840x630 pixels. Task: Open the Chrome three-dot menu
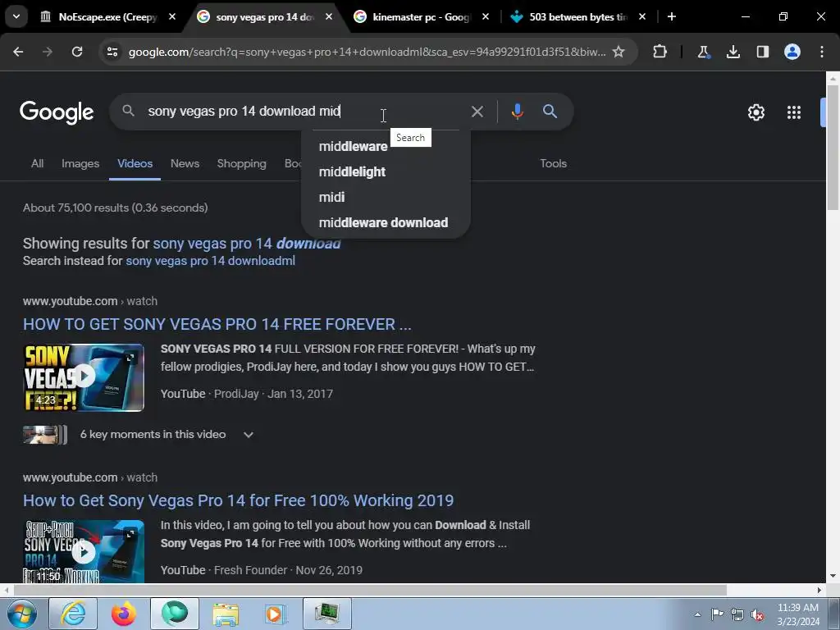822,52
